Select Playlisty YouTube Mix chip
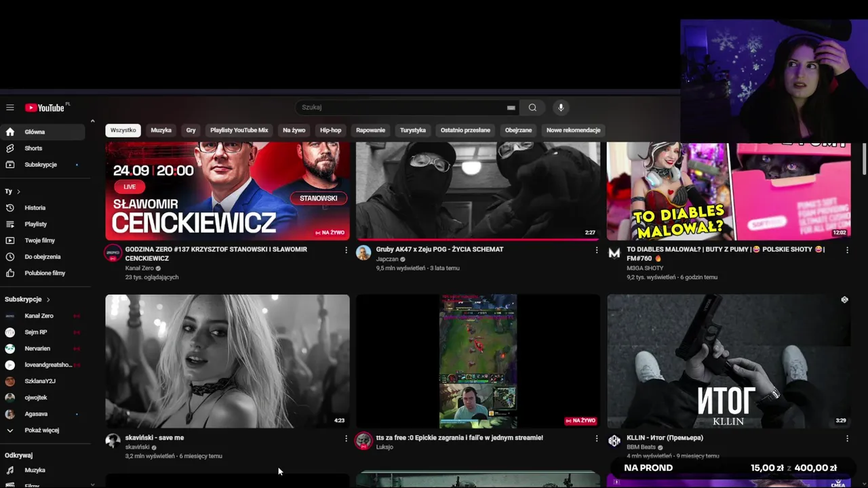 [239, 130]
